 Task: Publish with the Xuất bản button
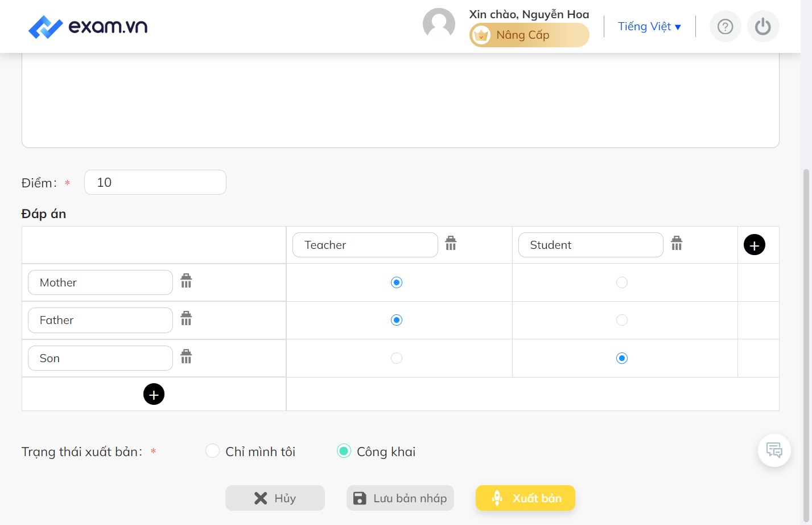tap(525, 498)
